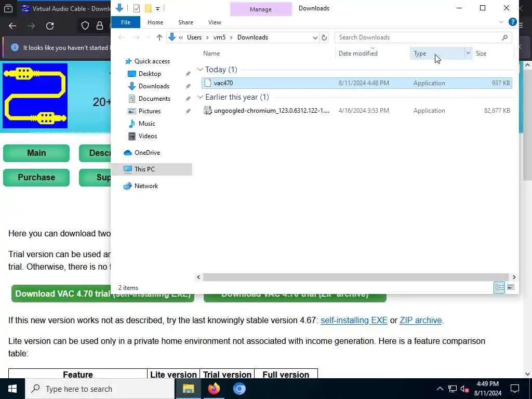Open Chromium from the taskbar
The image size is (532, 399).
(x=239, y=389)
